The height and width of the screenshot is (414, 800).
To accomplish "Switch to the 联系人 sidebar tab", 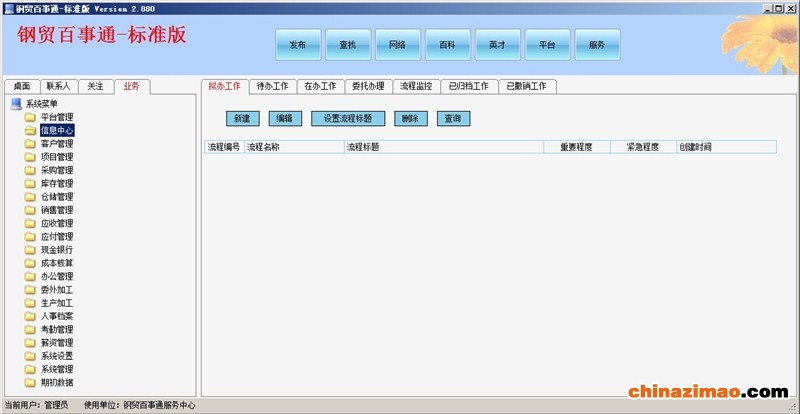I will pos(58,86).
